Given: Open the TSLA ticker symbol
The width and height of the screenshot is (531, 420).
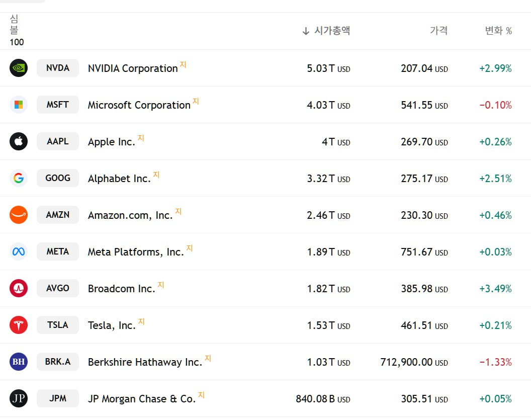Looking at the screenshot, I should pyautogui.click(x=57, y=325).
